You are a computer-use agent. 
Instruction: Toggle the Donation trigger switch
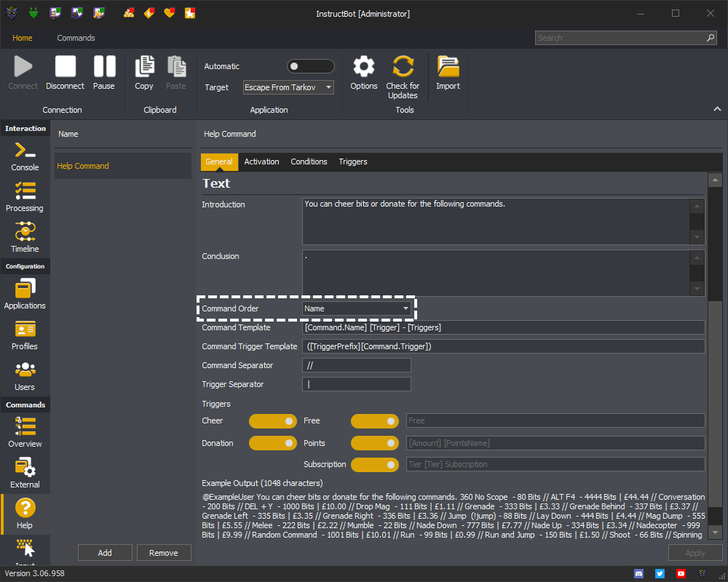[x=273, y=443]
